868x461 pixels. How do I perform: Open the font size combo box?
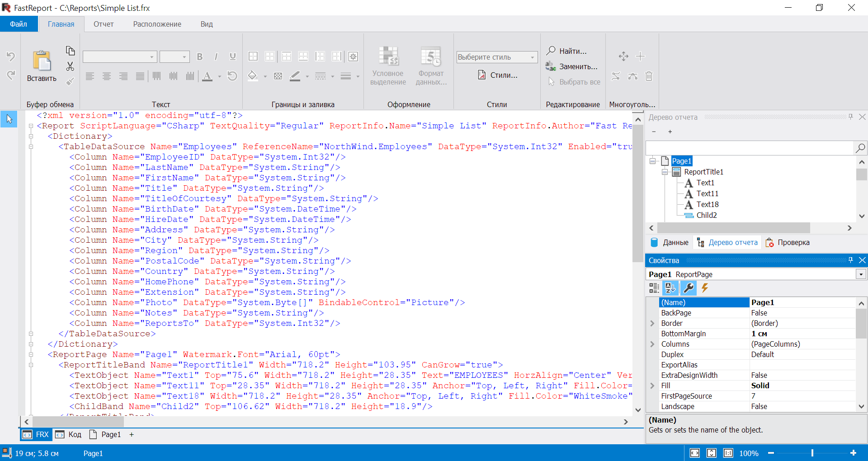coord(175,56)
